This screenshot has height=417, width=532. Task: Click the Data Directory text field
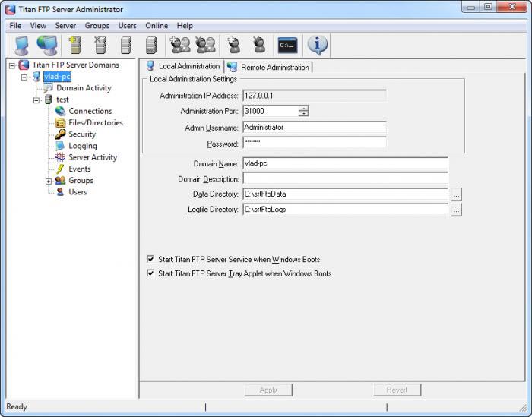click(x=345, y=194)
